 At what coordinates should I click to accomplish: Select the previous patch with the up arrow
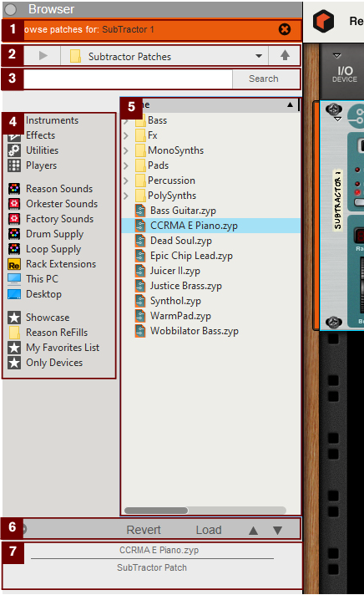[253, 530]
